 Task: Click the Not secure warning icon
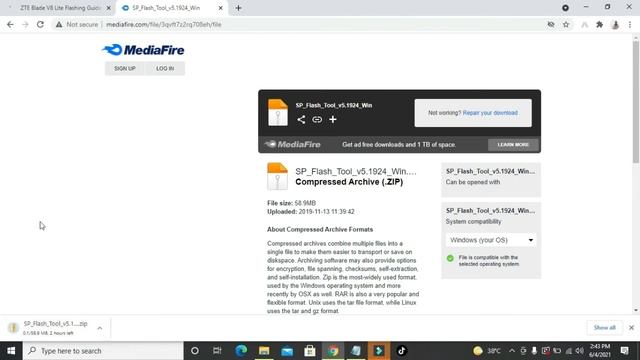point(59,24)
